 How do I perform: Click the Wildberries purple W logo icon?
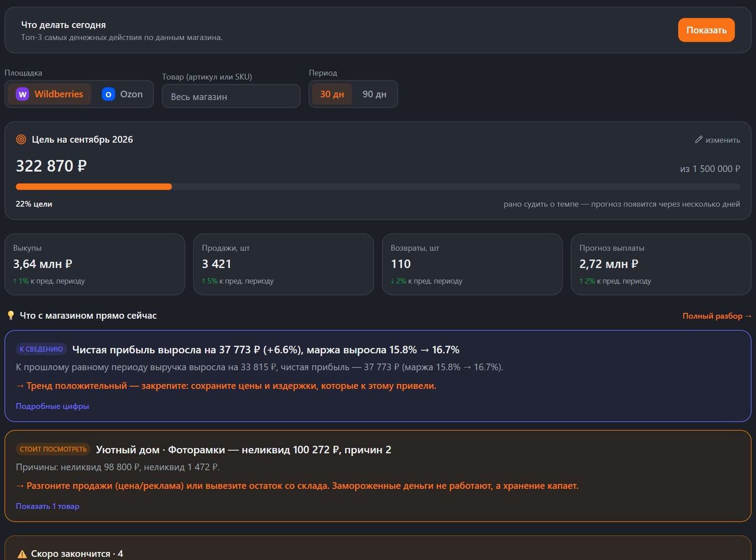click(22, 94)
